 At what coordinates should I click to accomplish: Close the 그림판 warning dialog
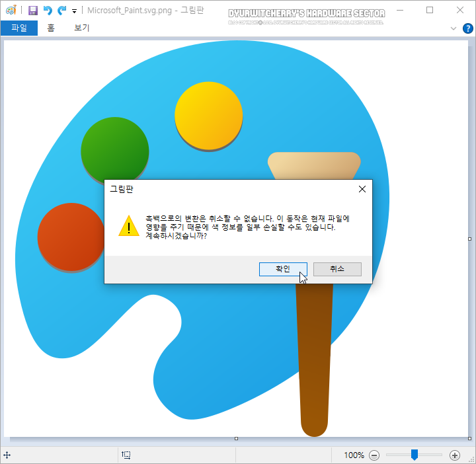pos(362,189)
